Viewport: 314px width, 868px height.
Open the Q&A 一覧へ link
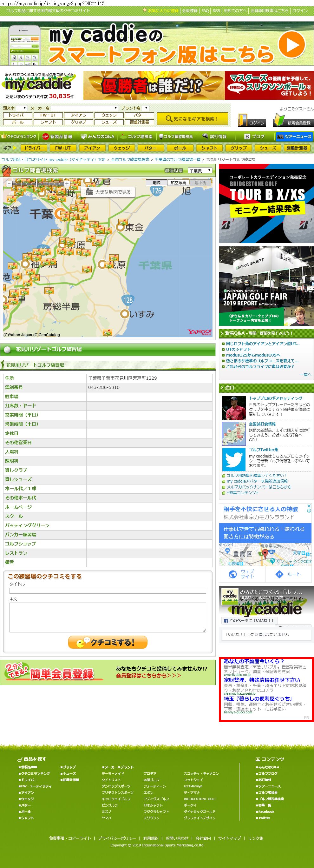[x=305, y=374]
